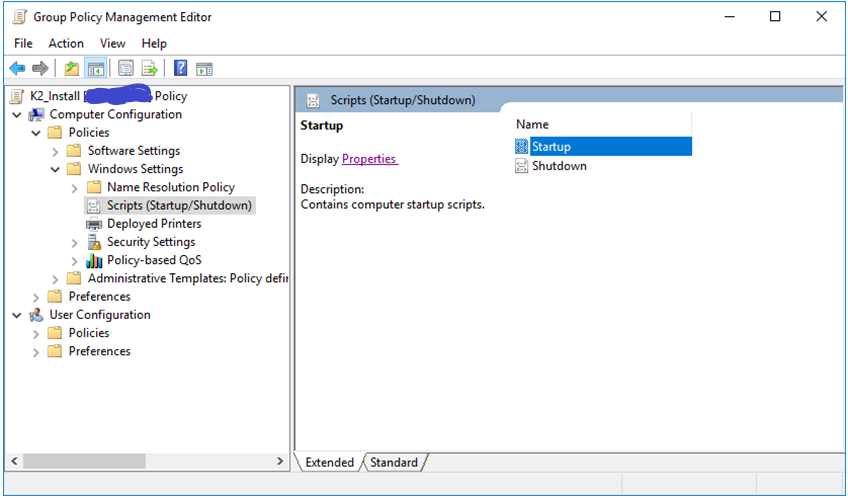848x498 pixels.
Task: Click the Scripts header icon in right pane
Action: tap(313, 101)
